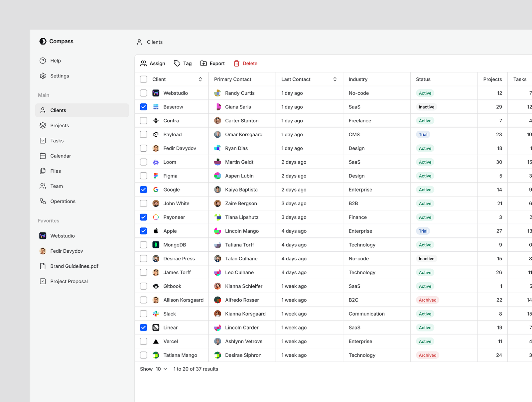Screen dimensions: 532x402
Task: Click the Tag button label
Action: coord(188,64)
